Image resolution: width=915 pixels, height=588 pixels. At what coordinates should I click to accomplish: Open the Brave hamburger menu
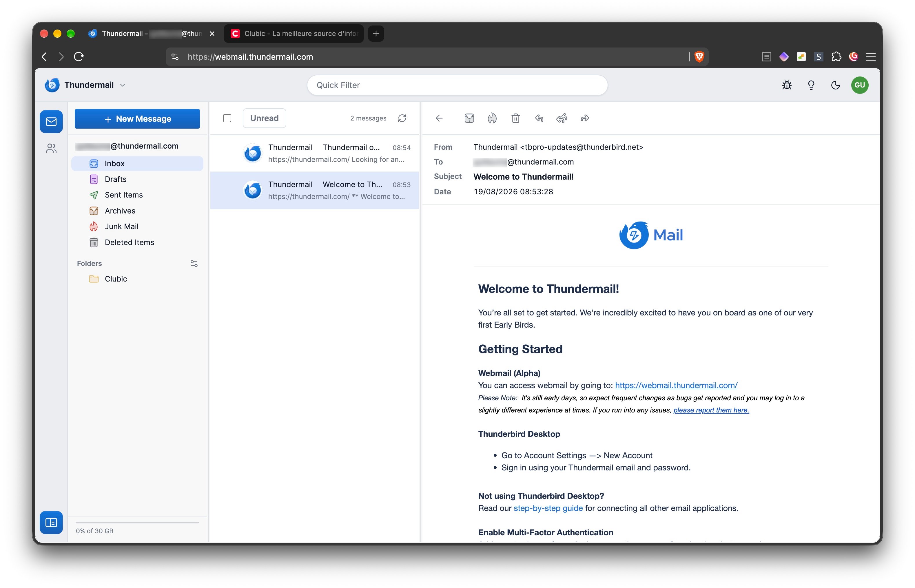click(871, 56)
